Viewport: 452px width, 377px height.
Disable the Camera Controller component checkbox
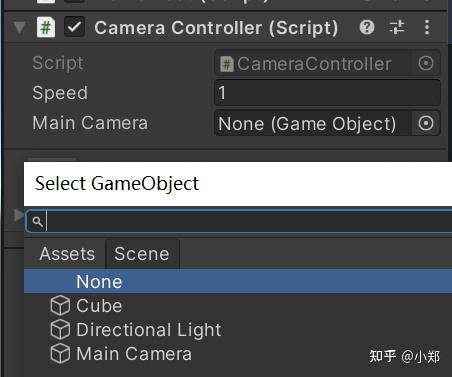(x=74, y=27)
